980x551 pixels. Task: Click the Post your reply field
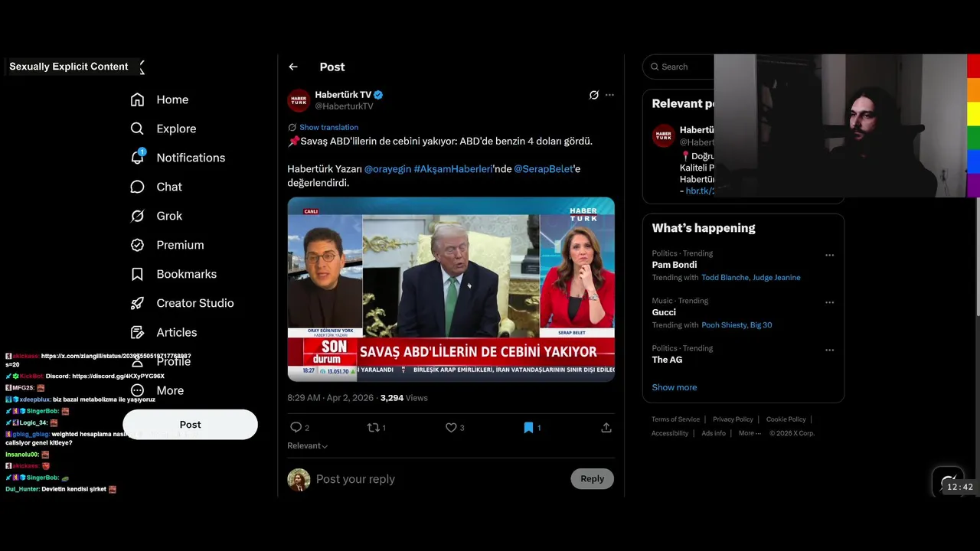point(439,479)
